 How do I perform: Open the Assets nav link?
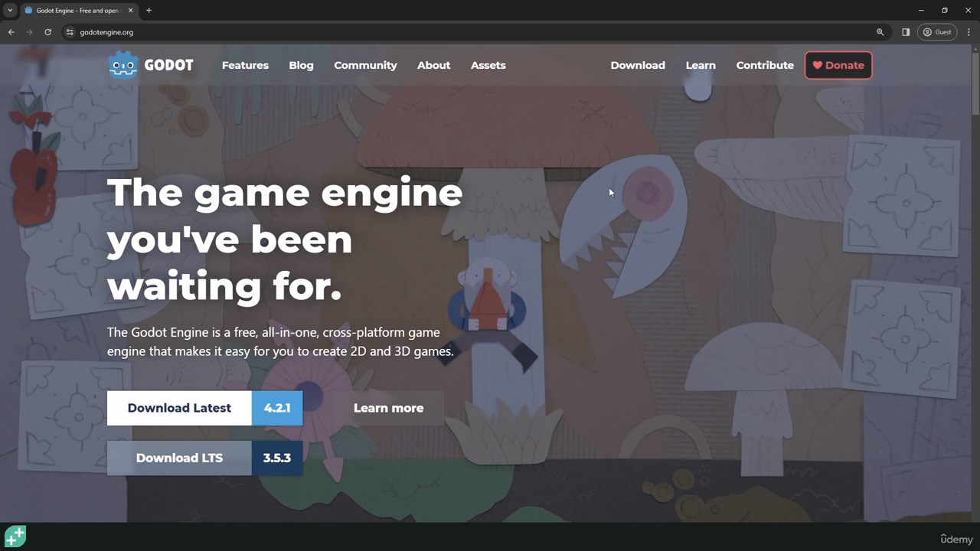[x=488, y=65]
